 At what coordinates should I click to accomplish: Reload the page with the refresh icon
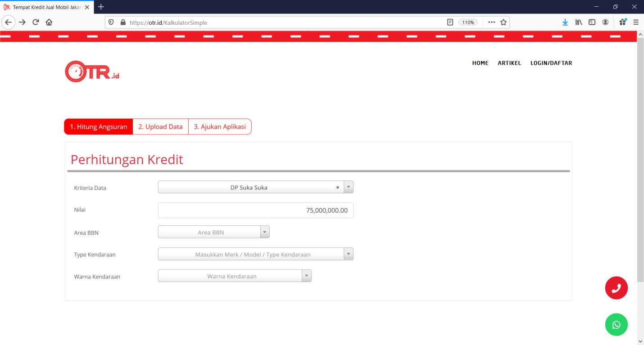click(36, 22)
